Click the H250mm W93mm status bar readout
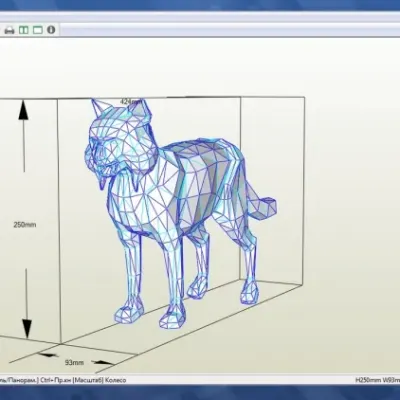This screenshot has height=400, width=400. click(x=378, y=380)
